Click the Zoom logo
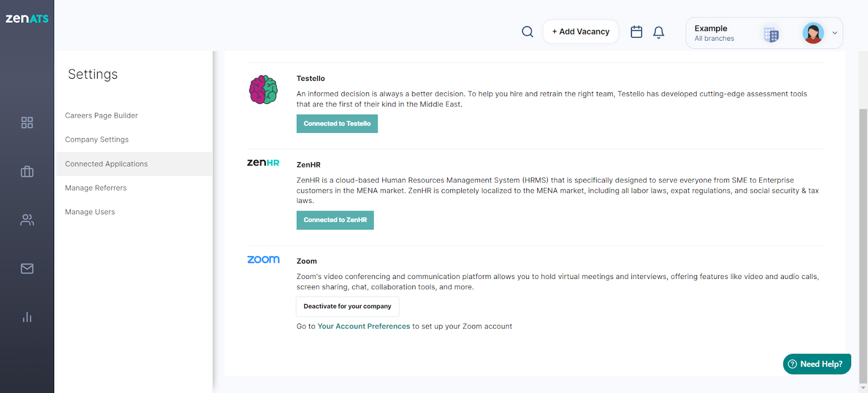868x393 pixels. point(263,259)
